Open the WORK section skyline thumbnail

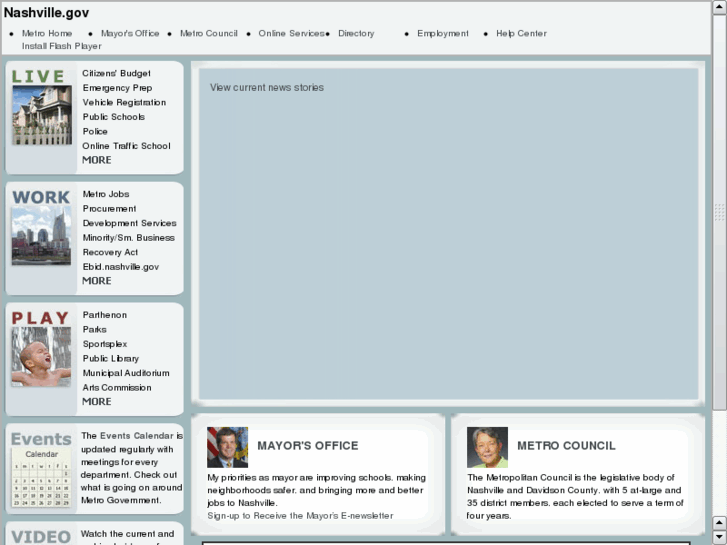[x=42, y=236]
